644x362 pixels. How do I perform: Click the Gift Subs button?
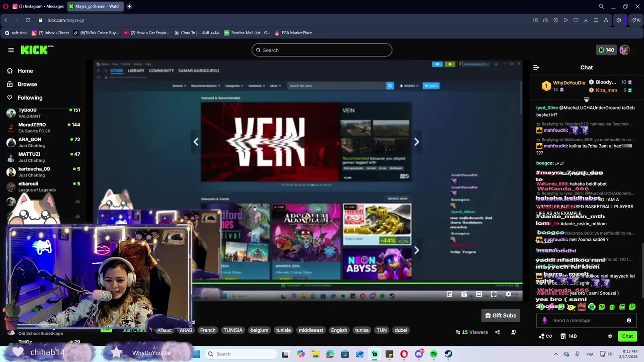pos(501,315)
